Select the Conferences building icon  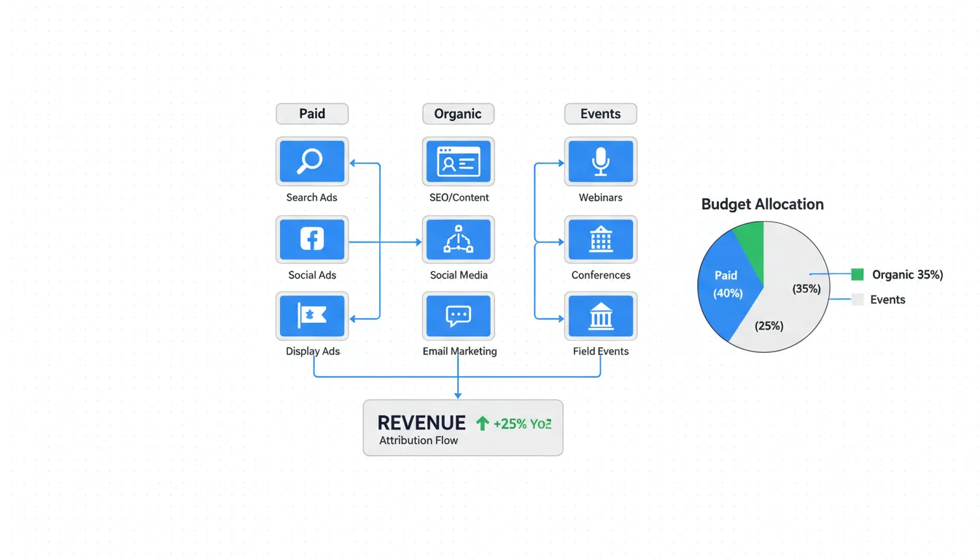600,239
